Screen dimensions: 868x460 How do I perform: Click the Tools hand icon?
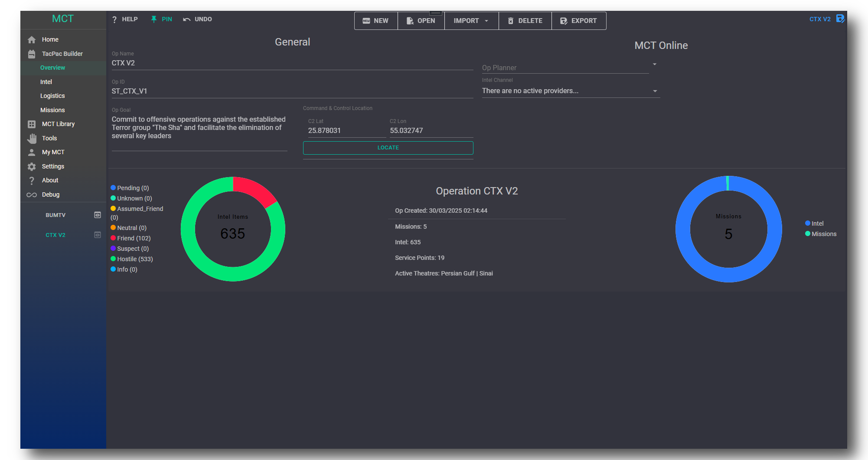[x=32, y=139]
